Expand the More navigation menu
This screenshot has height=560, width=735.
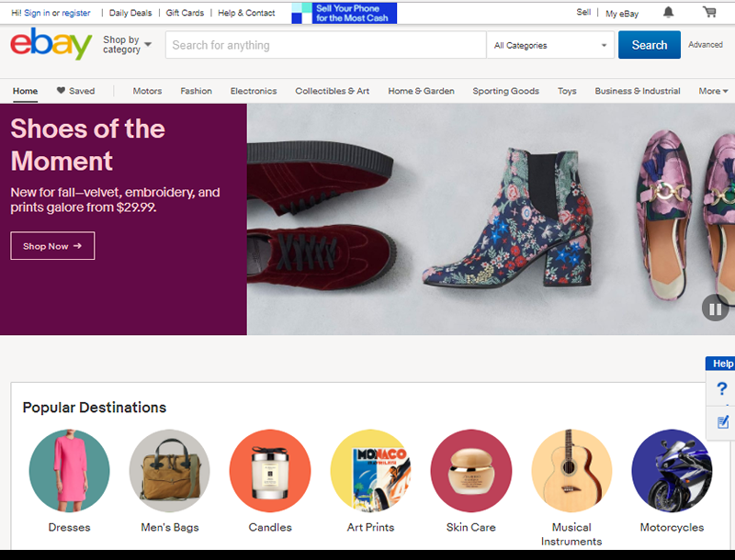tap(713, 91)
